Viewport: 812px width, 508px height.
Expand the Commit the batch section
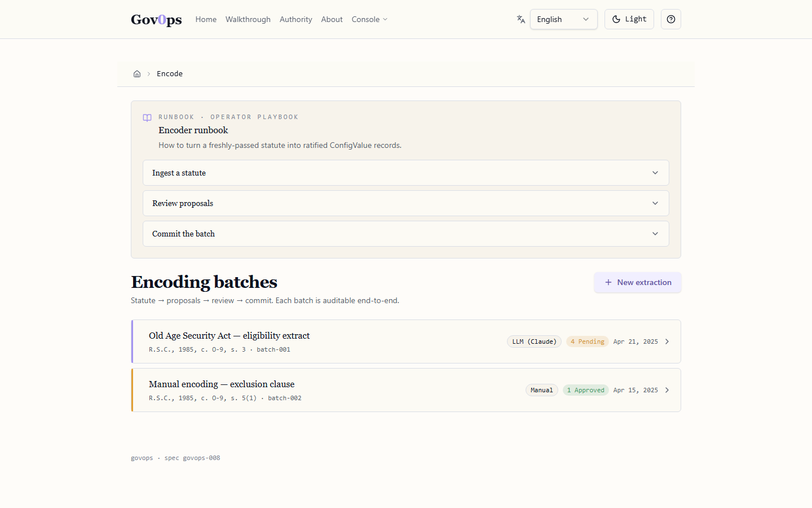pos(406,234)
